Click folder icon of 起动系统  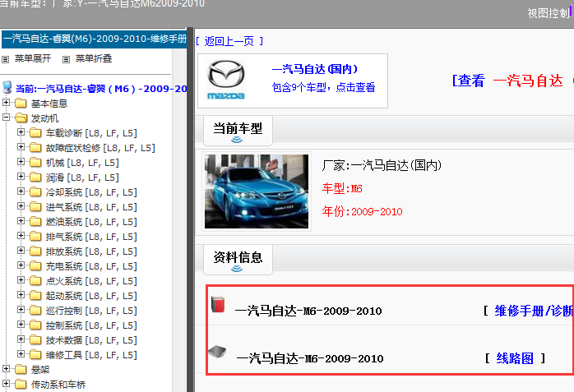pyautogui.click(x=35, y=296)
